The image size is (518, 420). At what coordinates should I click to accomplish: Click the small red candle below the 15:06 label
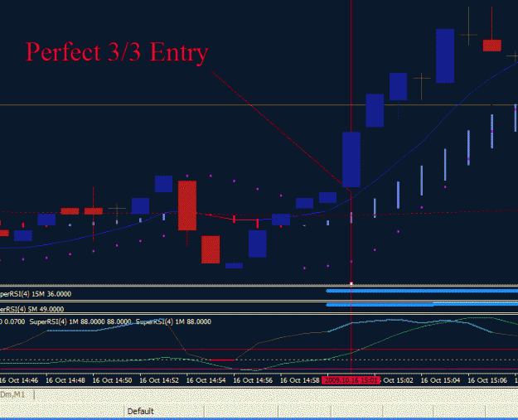point(492,46)
